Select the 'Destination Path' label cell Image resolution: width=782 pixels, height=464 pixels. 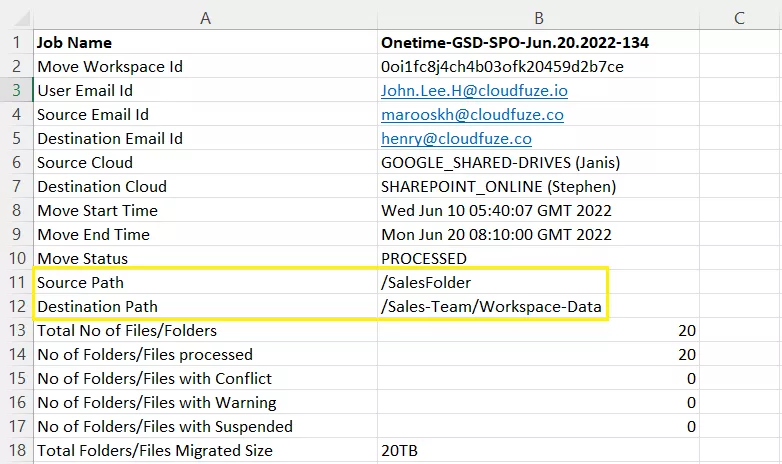(x=205, y=306)
